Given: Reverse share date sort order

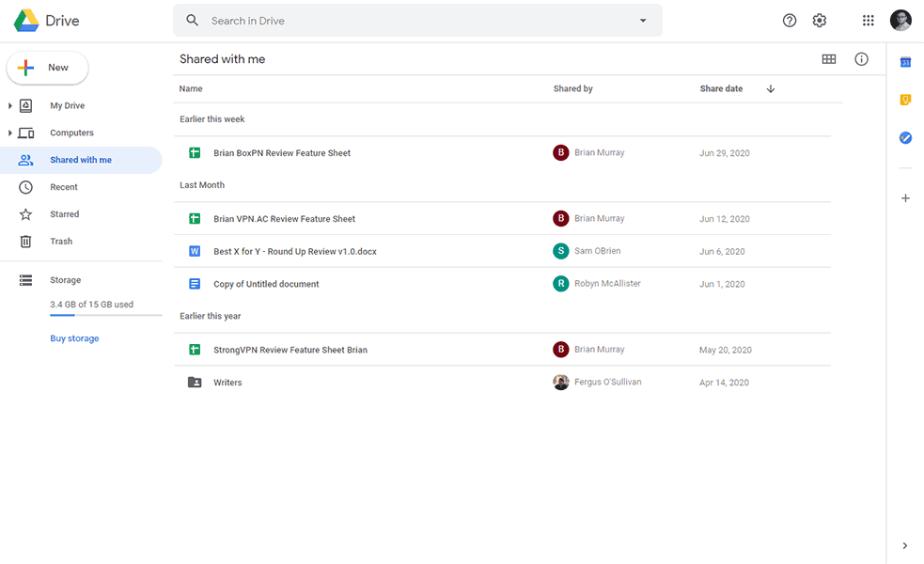Looking at the screenshot, I should 770,87.
